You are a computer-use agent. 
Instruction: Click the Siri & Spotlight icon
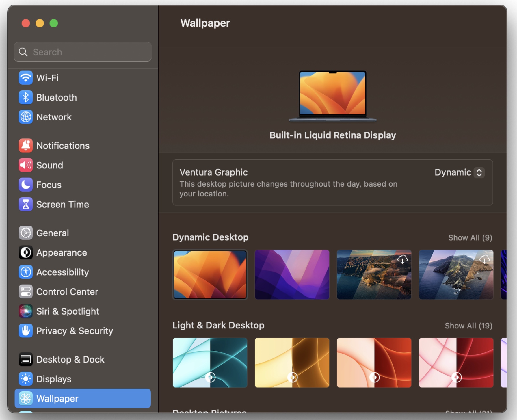(x=26, y=311)
